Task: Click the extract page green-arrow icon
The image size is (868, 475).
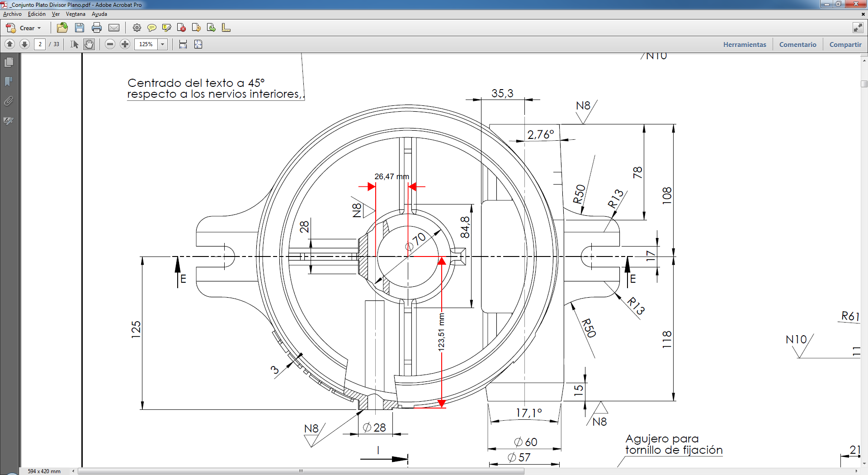Action: coord(211,28)
